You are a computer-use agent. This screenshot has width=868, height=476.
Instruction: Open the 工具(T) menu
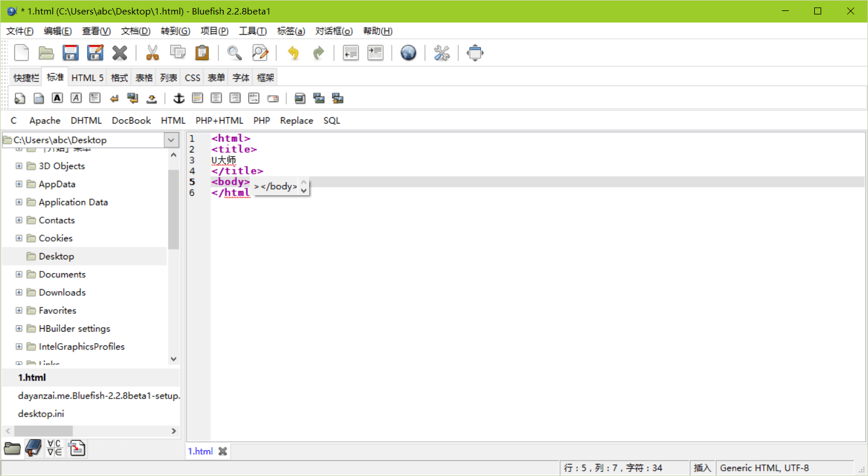pyautogui.click(x=253, y=31)
